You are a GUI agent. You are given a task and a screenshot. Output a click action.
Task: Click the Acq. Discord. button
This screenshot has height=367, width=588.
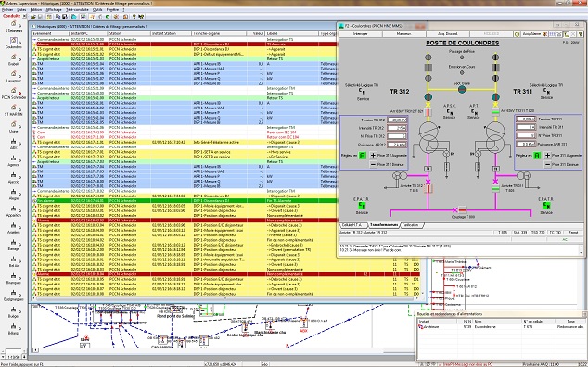448,33
